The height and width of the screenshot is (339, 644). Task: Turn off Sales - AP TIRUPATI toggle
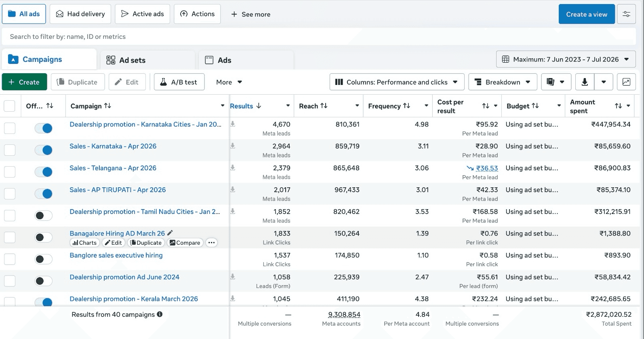44,194
